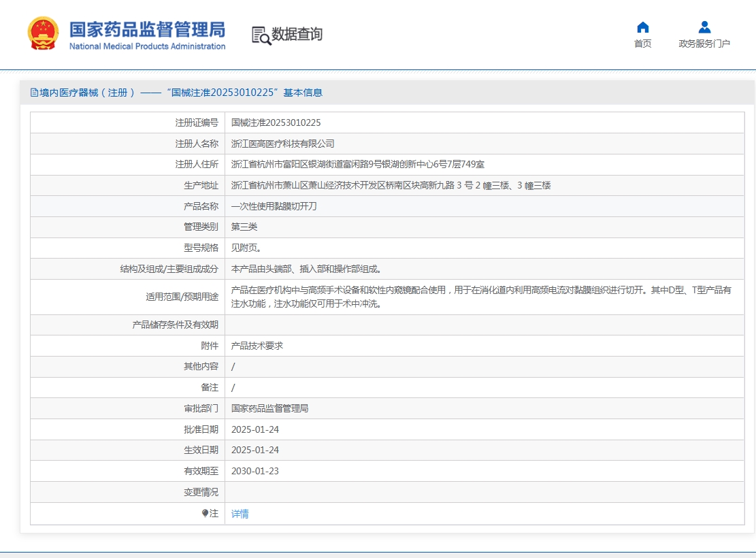Click the 适用范围/预期用途 description text

481,297
